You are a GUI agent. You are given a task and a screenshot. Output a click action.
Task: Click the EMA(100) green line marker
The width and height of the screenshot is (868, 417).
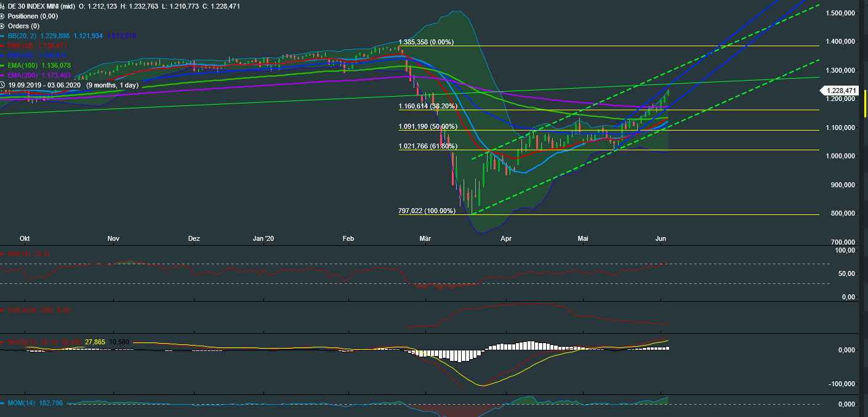tap(2, 65)
